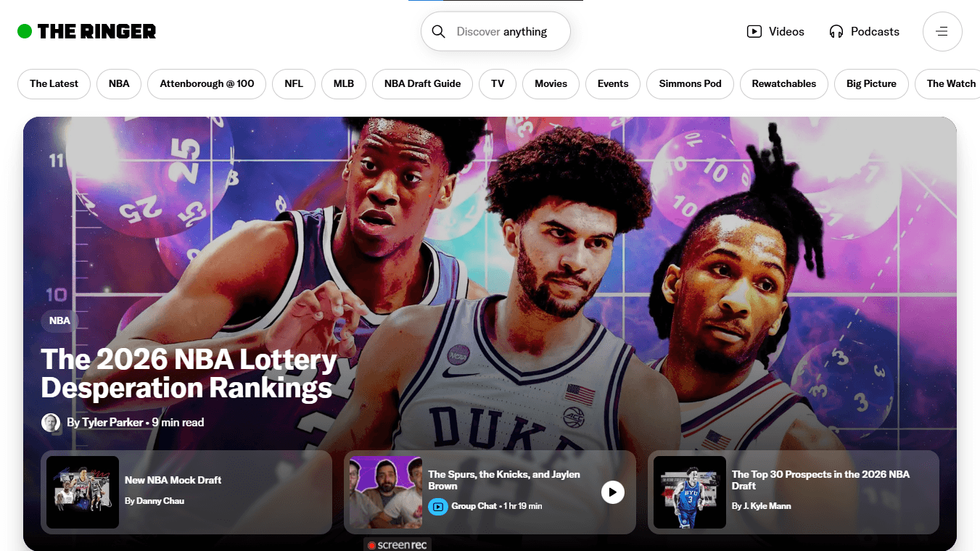980x551 pixels.
Task: Open Attenborough @ 100 section
Action: click(x=207, y=84)
